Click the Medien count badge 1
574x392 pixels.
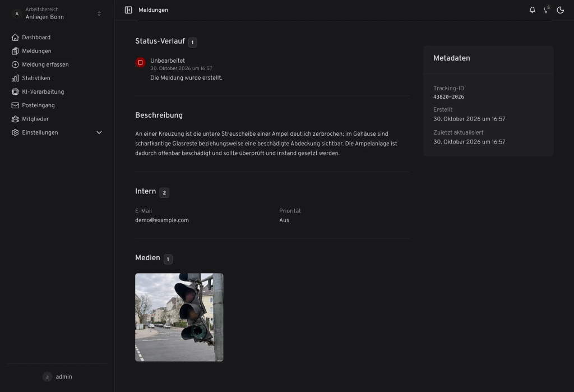coord(168,259)
